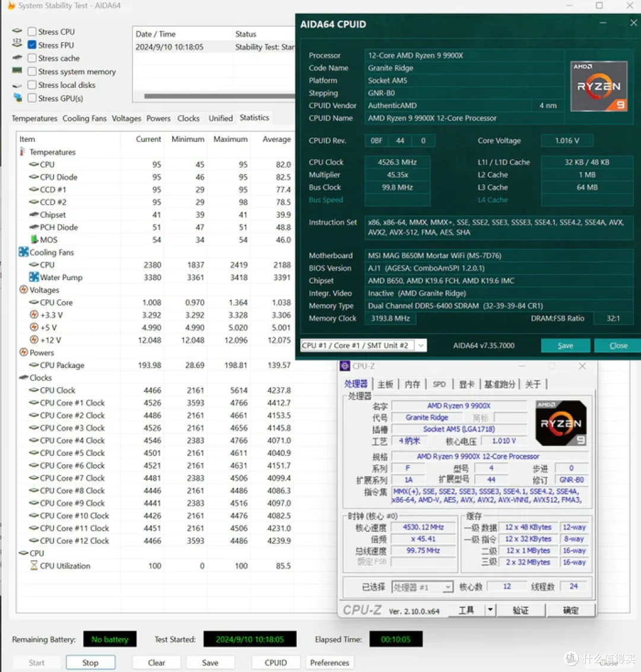Open the Voltages tab
641x672 pixels.
(x=126, y=118)
